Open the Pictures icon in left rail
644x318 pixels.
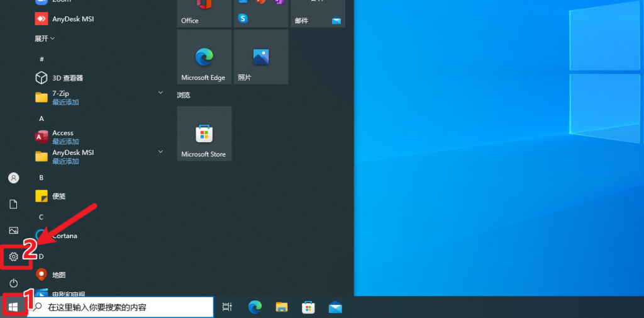(x=13, y=230)
